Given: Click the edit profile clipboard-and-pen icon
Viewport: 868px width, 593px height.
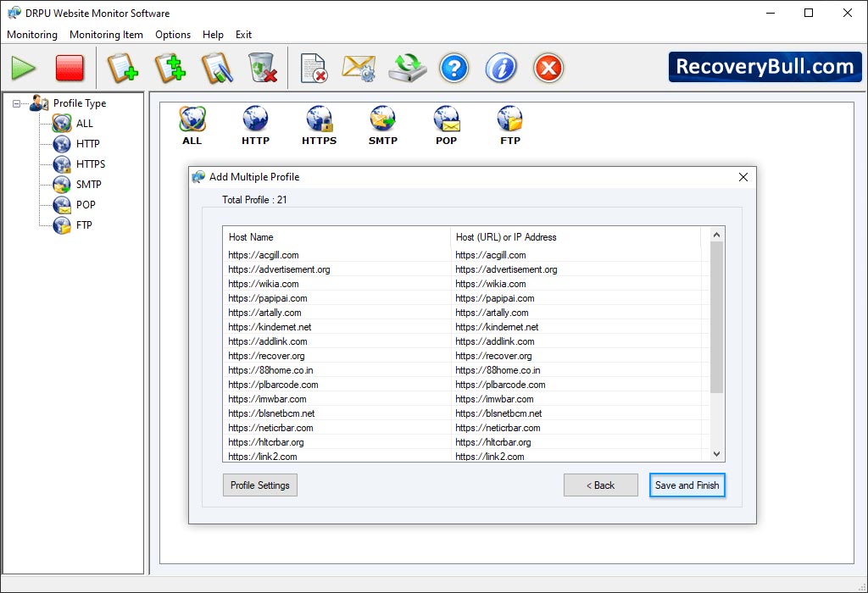Looking at the screenshot, I should click(x=216, y=68).
